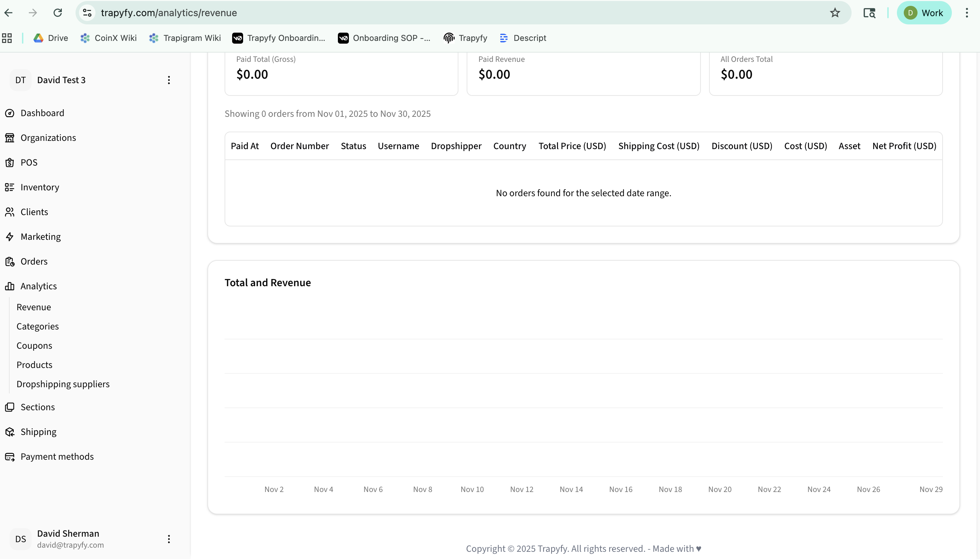Click the Status column header
The image size is (980, 559).
[353, 146]
